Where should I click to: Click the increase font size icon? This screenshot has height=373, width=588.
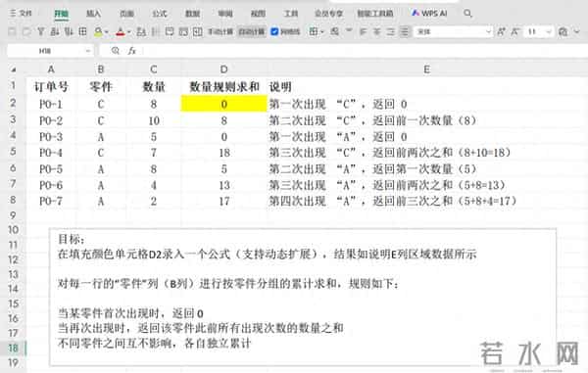[501, 32]
